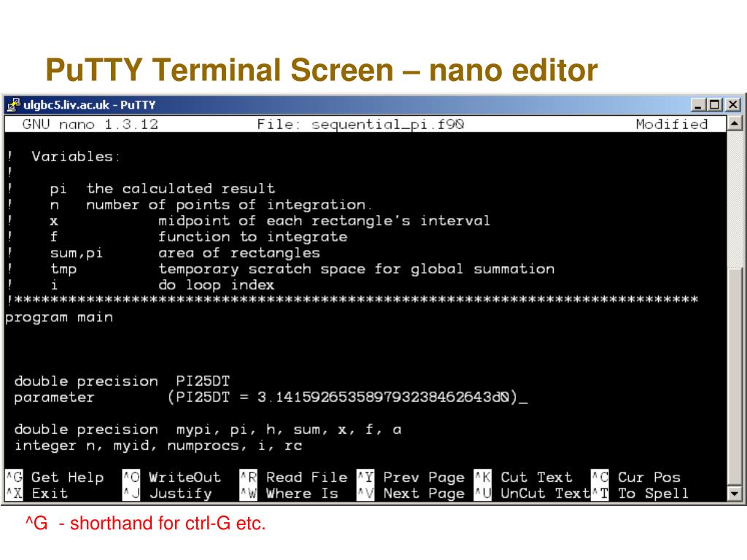Click the ^V Next Page shortcut
Viewport: 747px width, 560px height.
click(x=411, y=494)
